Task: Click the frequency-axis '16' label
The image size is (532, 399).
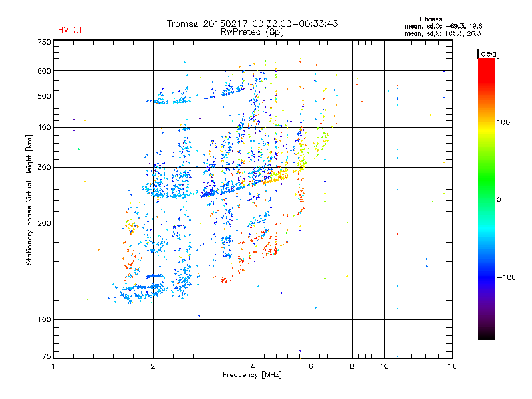Action: 452,366
